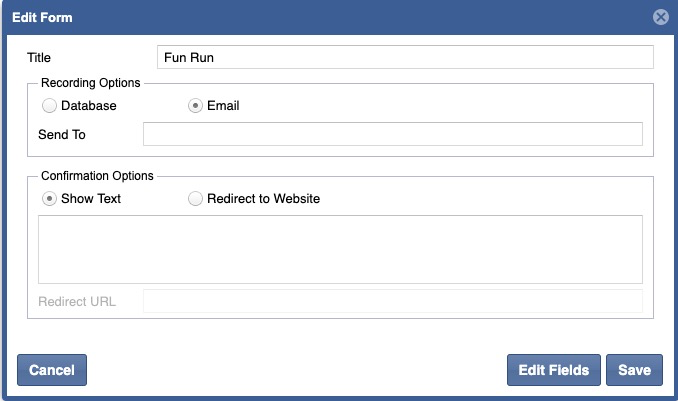The image size is (678, 401).
Task: Select the Database recording option radio button
Action: click(x=49, y=106)
